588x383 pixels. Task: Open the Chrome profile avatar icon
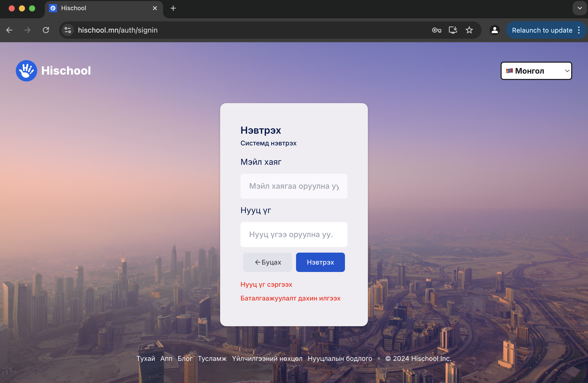(x=495, y=30)
